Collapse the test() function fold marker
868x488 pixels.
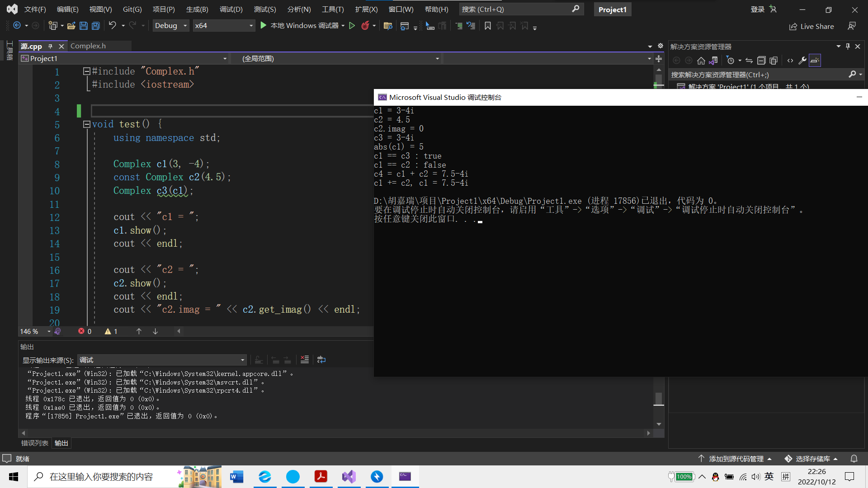tap(87, 124)
